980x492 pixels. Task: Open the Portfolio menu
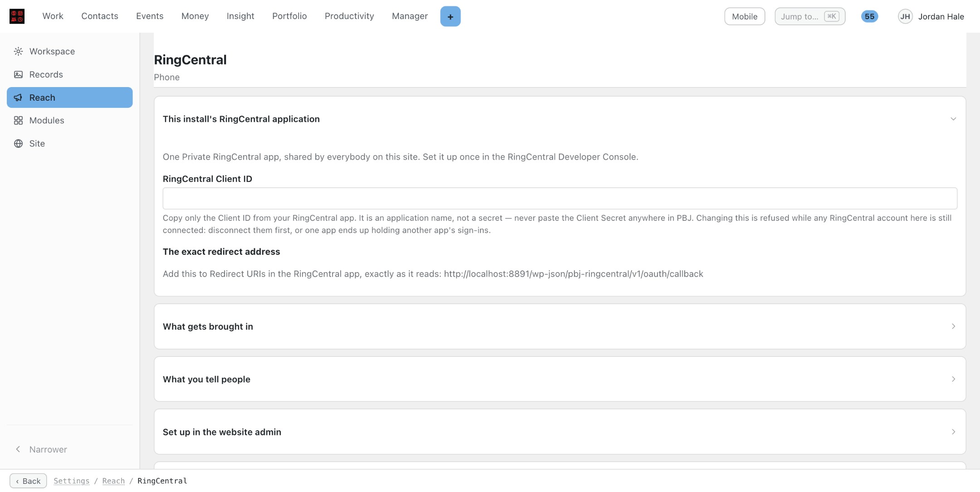[x=289, y=16]
